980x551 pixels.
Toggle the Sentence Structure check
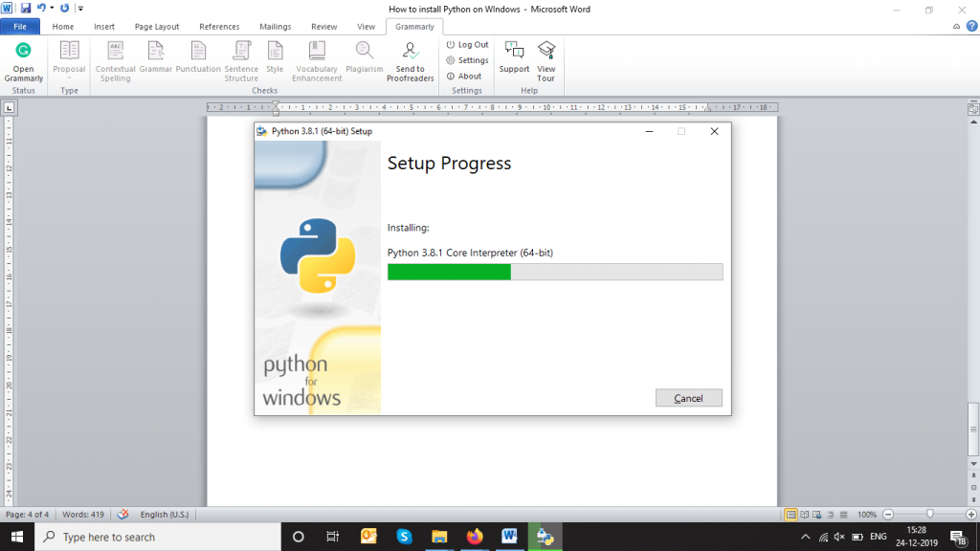(x=241, y=61)
